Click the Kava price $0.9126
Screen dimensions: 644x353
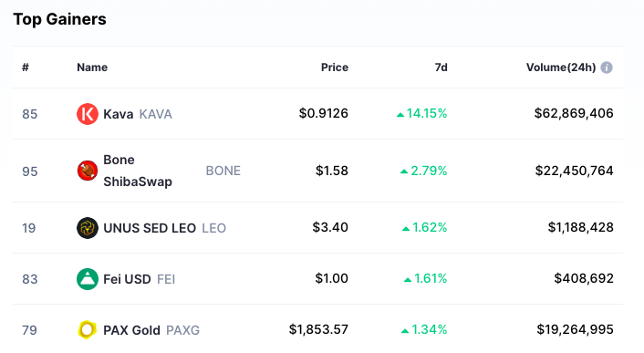(x=324, y=113)
